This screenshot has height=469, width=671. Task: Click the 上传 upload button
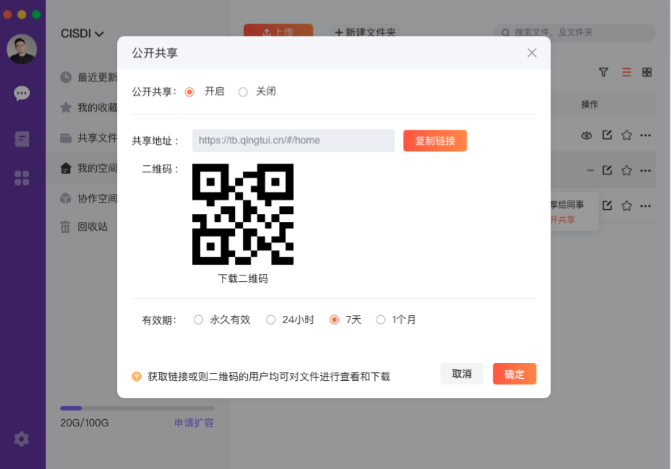click(278, 30)
